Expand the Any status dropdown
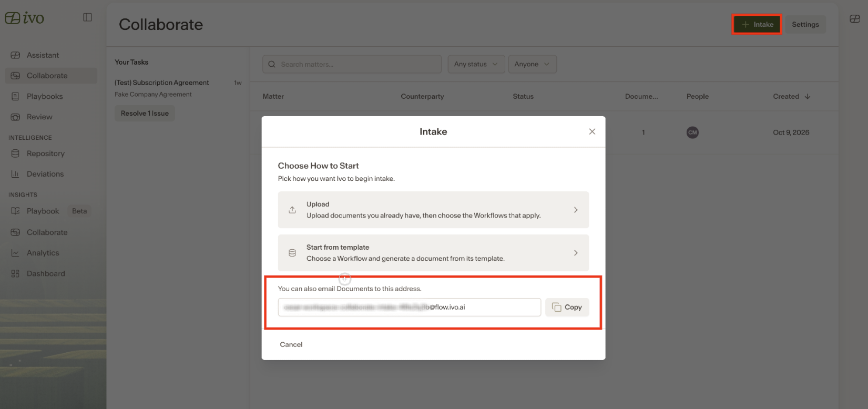Viewport: 868px width, 409px height. (476, 64)
